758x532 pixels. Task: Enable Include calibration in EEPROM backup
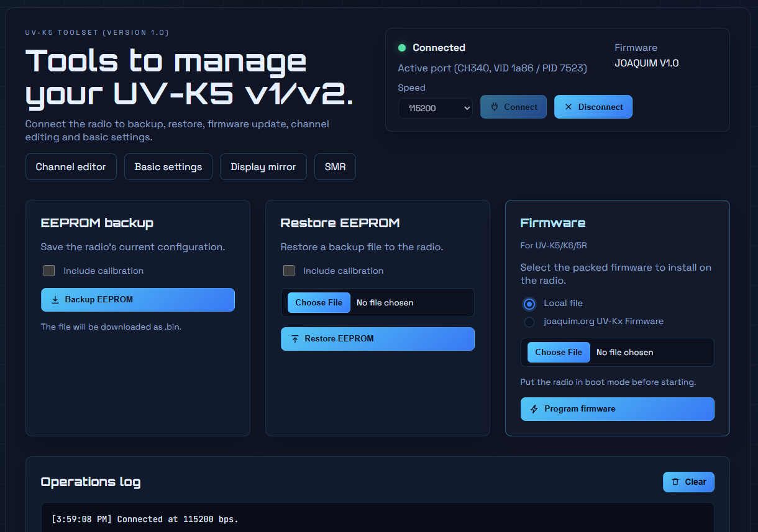click(x=49, y=271)
